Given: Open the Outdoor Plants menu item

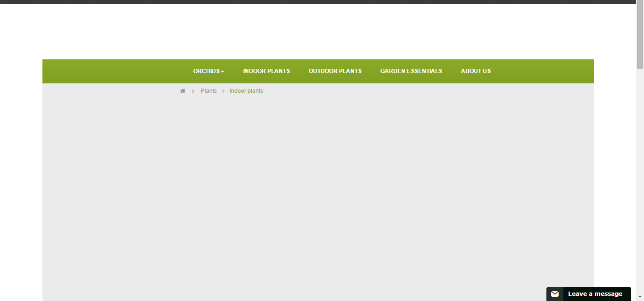Looking at the screenshot, I should click(x=335, y=71).
